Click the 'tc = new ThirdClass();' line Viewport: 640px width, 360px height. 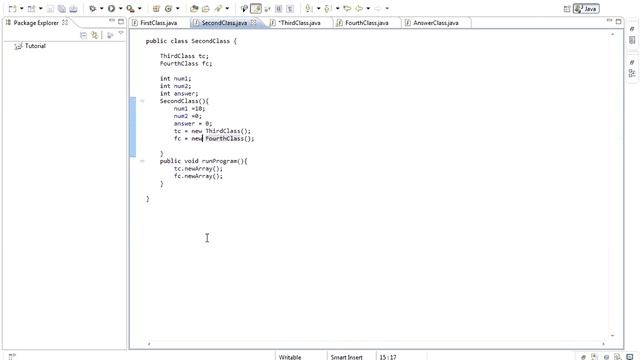(x=212, y=131)
